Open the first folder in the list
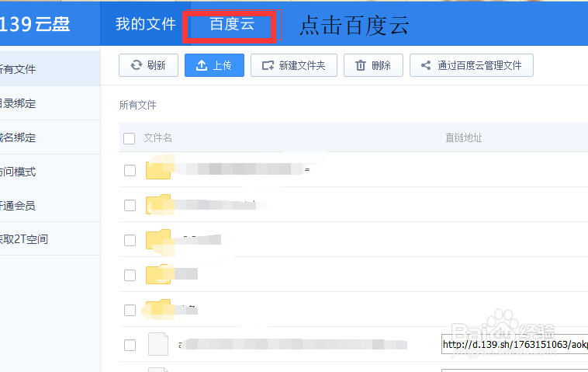588x372 pixels. pos(158,169)
